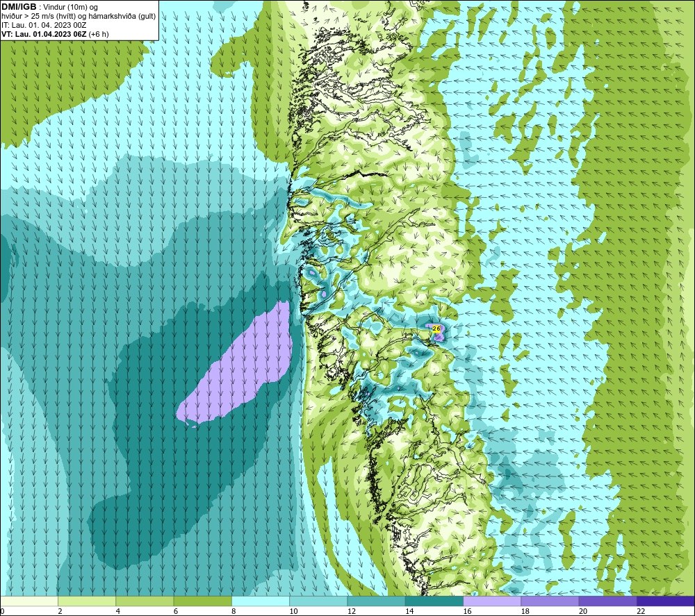This screenshot has height=616, width=695.
Task: Click the yellow "26" maximum gust marker
Action: click(x=436, y=328)
